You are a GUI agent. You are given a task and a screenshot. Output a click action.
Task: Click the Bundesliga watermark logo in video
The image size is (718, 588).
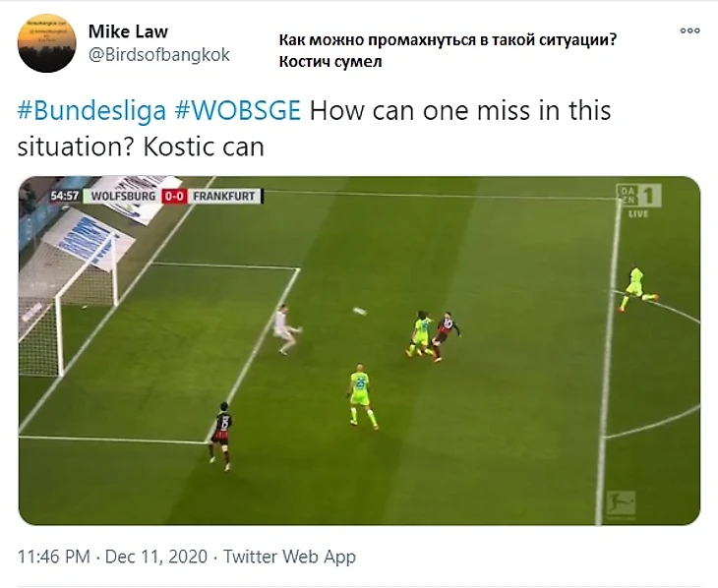click(621, 504)
